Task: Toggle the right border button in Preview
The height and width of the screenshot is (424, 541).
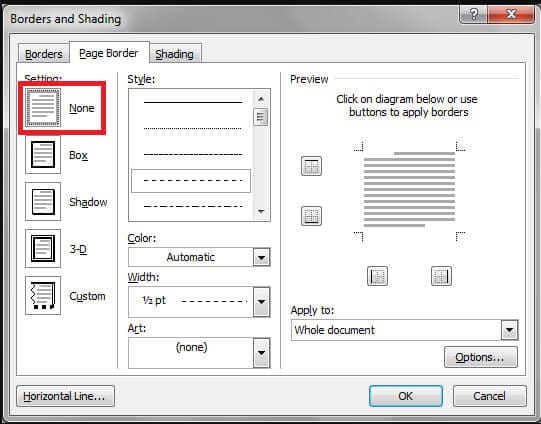Action: 441,276
